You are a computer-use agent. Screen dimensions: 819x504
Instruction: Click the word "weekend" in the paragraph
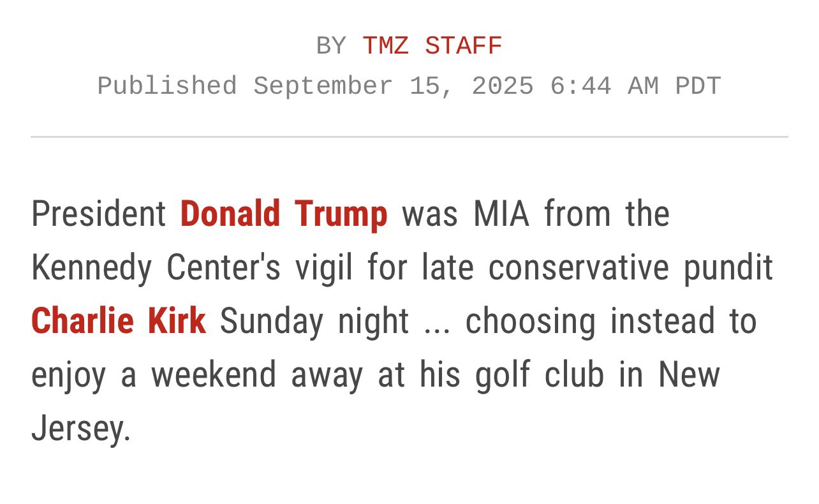(214, 374)
